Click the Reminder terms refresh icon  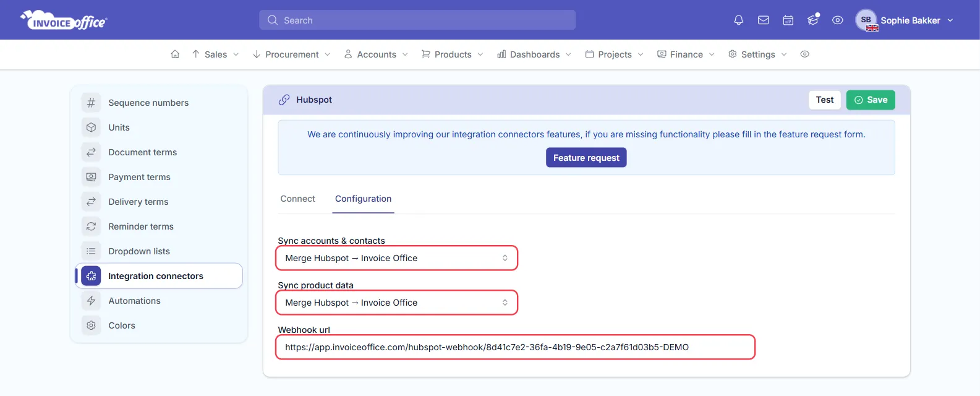(x=91, y=226)
